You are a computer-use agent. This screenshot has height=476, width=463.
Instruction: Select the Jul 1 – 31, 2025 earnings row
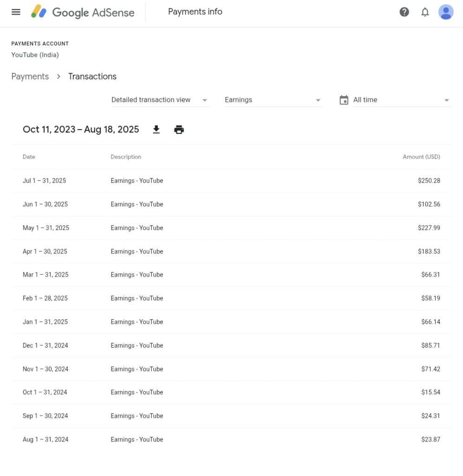[231, 181]
